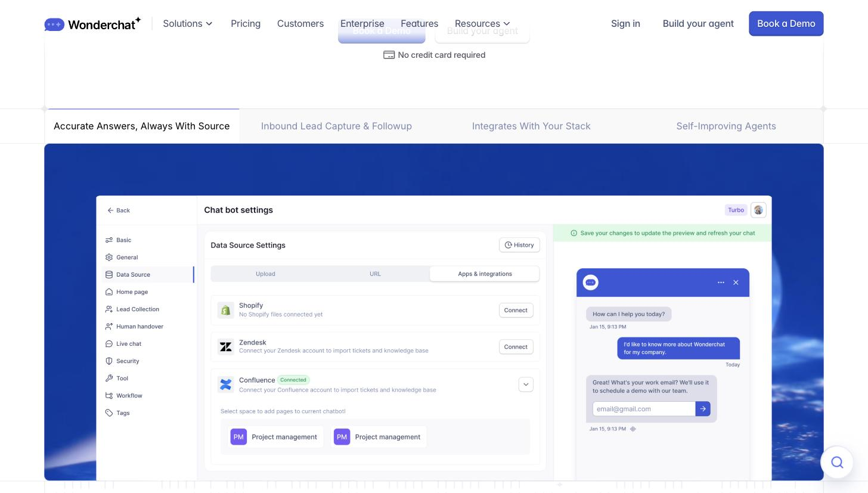The height and width of the screenshot is (493, 868).
Task: Expand the Solutions dropdown
Action: pos(188,24)
